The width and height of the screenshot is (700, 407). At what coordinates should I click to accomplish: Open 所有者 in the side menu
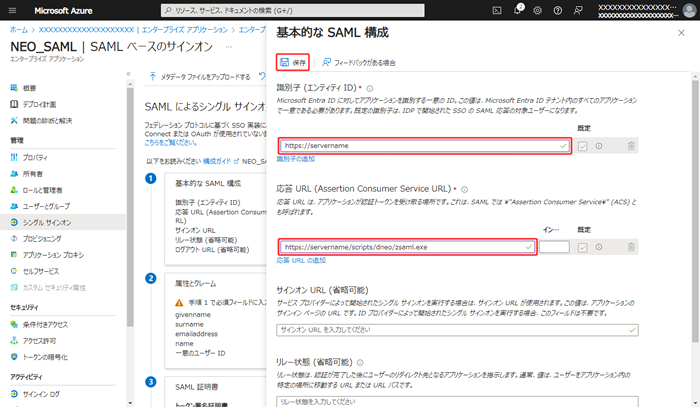33,174
